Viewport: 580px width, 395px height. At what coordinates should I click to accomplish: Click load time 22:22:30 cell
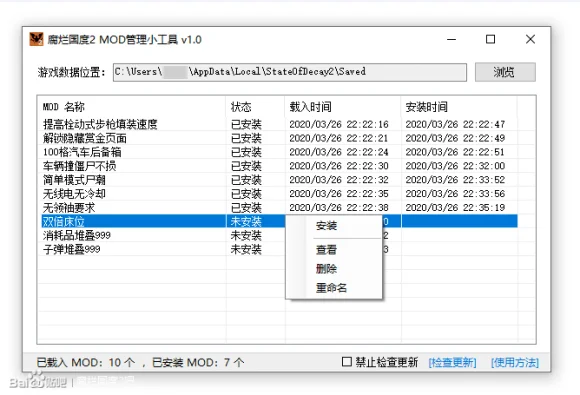339,166
